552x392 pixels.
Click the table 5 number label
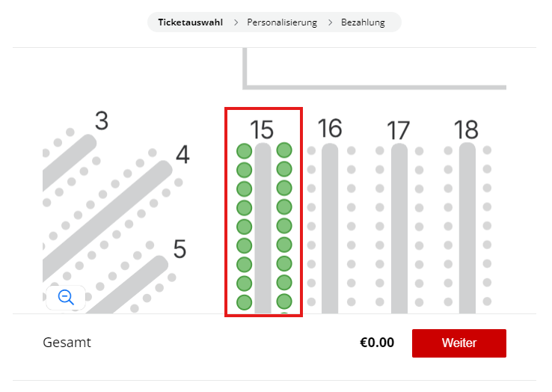click(x=180, y=248)
